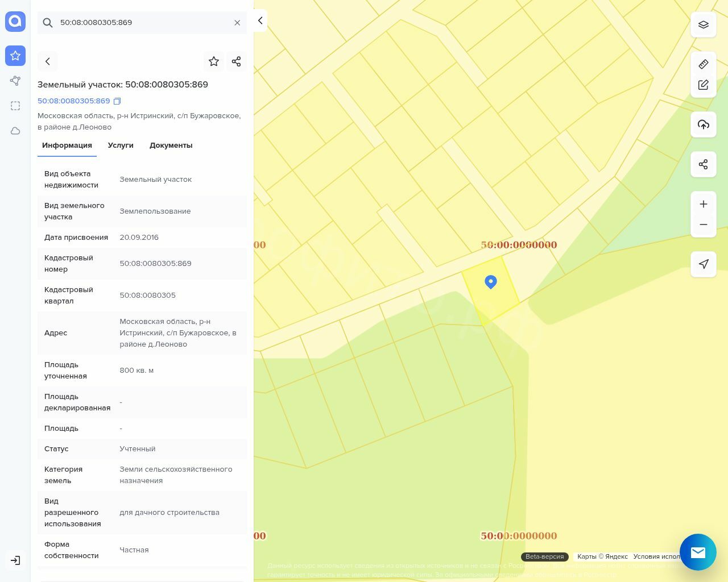This screenshot has width=728, height=582.
Task: Open the map layers selector
Action: tap(703, 25)
